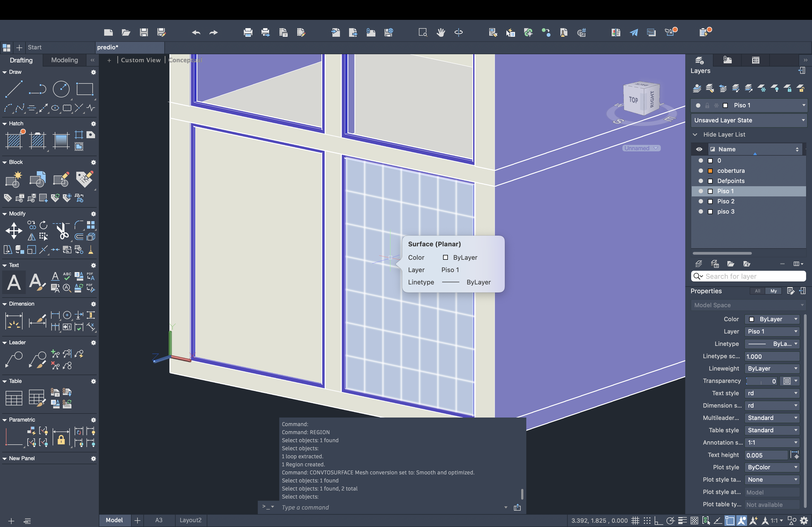Image resolution: width=812 pixels, height=527 pixels.
Task: Open the Hatch tool
Action: click(x=14, y=140)
